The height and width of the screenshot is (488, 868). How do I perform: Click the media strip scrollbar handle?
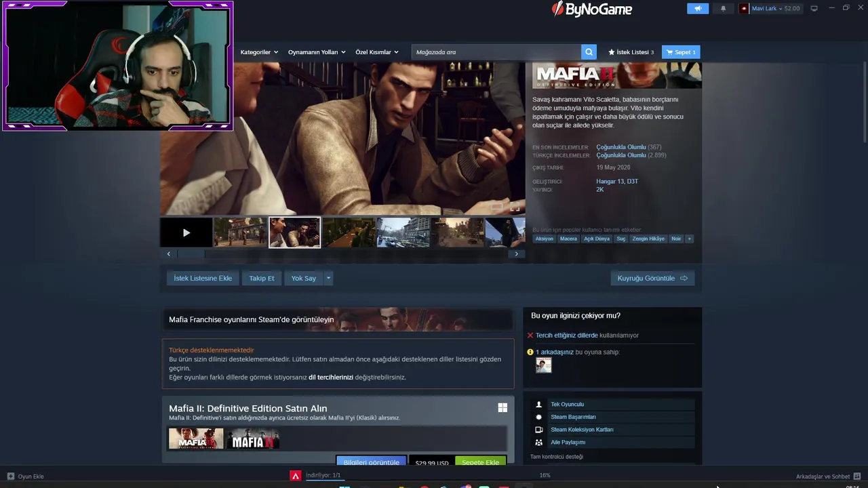pos(191,253)
